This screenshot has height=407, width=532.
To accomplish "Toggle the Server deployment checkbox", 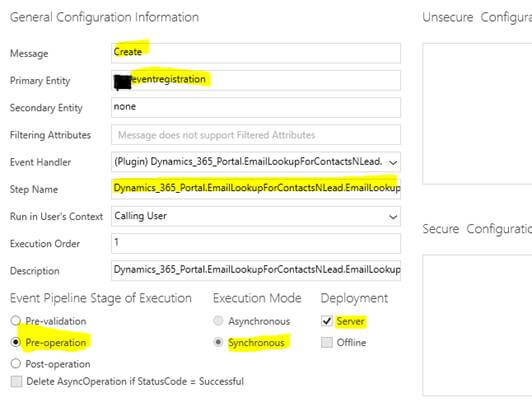I will click(326, 321).
